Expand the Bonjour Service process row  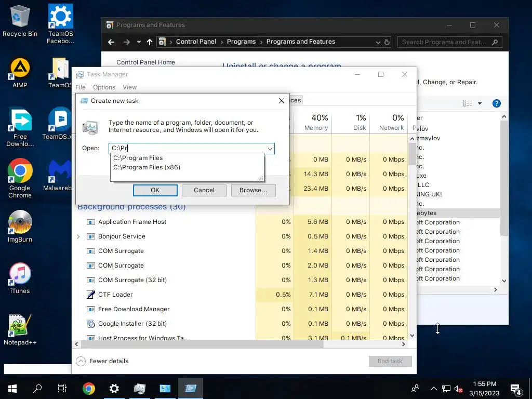(78, 236)
